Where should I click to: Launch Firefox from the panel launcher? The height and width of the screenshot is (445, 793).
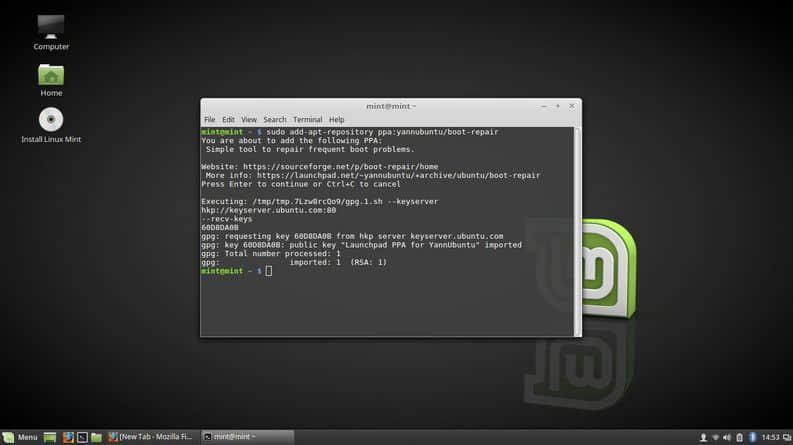[68, 437]
